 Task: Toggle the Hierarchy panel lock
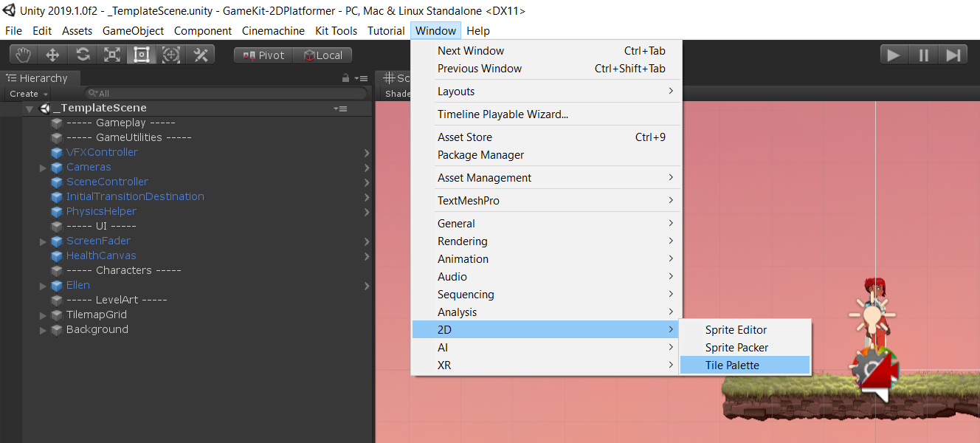[x=345, y=78]
